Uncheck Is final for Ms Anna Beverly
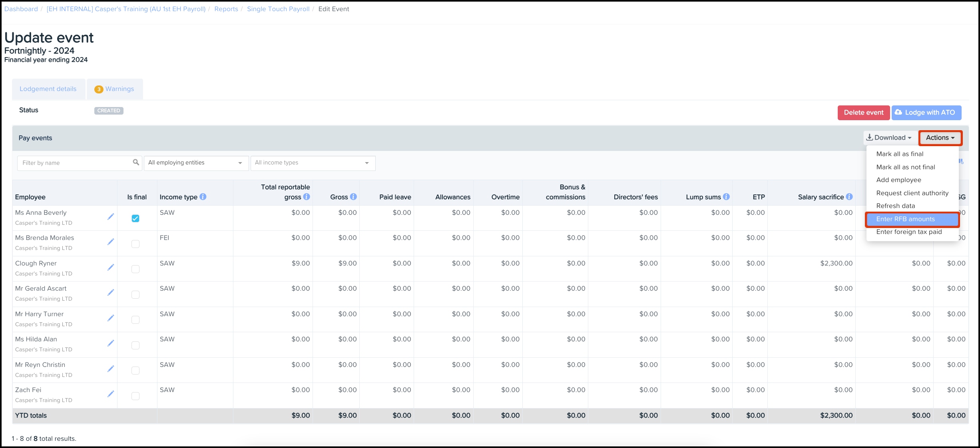This screenshot has height=448, width=980. 135,218
